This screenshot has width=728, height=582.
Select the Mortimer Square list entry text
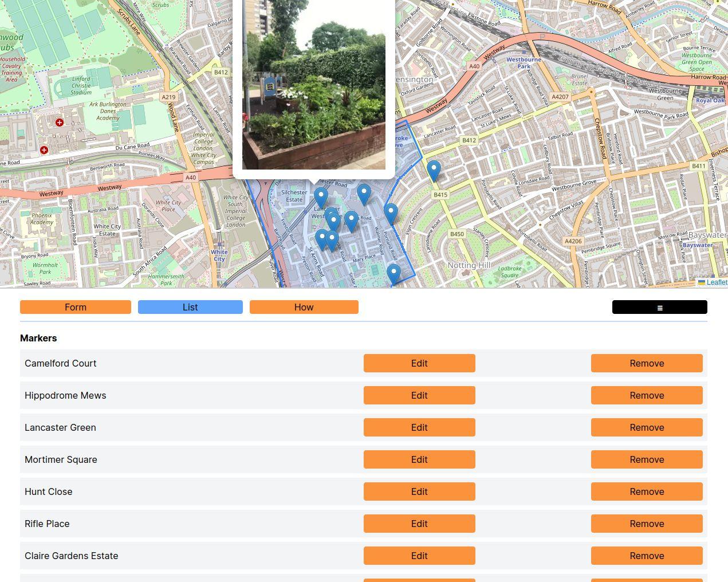pos(61,459)
